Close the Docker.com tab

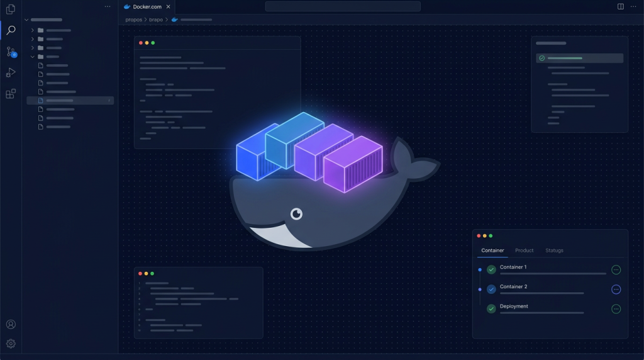pos(168,6)
